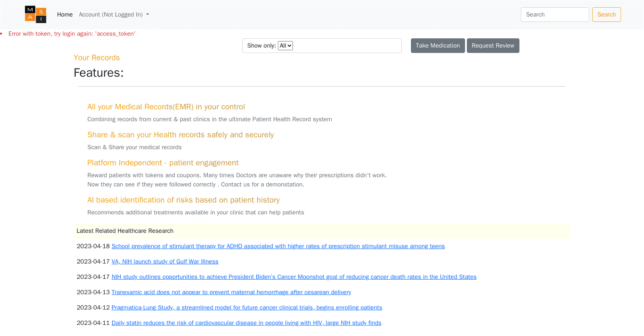
Task: Open daily statin HIV cardiovascular article
Action: (x=246, y=323)
